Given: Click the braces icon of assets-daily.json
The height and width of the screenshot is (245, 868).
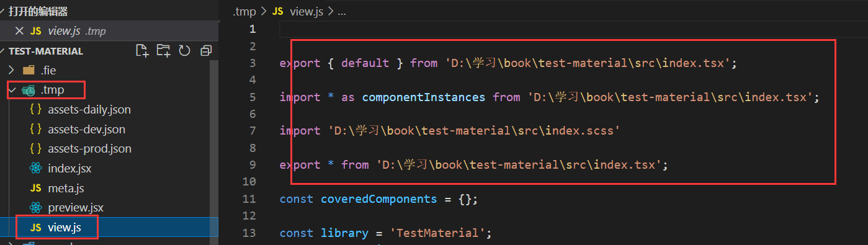Looking at the screenshot, I should click(36, 110).
